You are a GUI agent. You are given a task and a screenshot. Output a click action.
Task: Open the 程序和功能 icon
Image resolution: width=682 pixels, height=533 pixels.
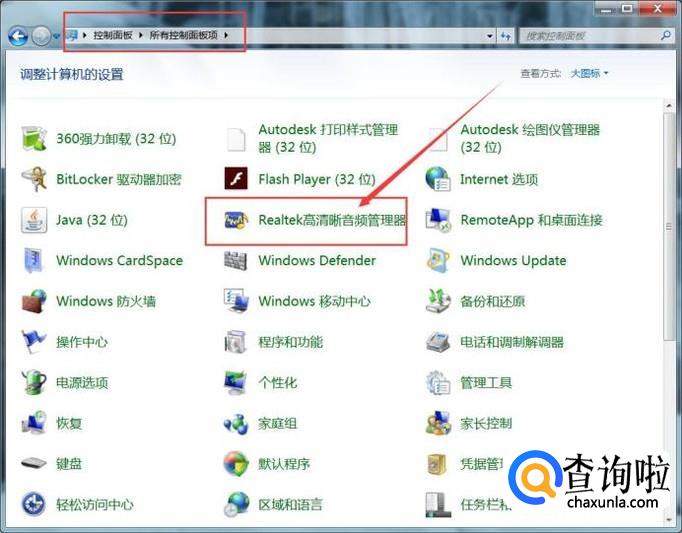click(x=236, y=342)
